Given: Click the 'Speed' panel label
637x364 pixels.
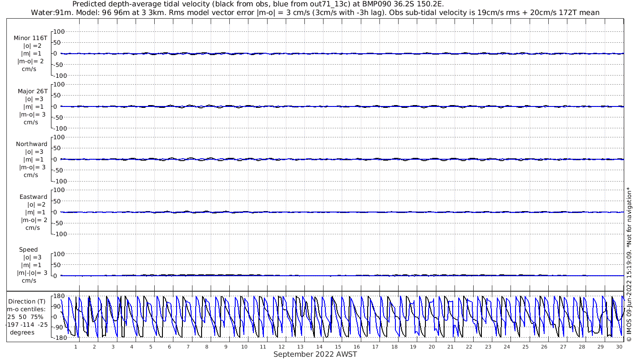Looking at the screenshot, I should click(x=28, y=249).
